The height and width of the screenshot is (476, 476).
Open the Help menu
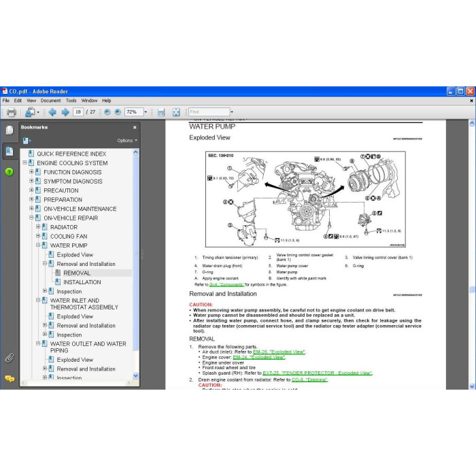click(106, 101)
